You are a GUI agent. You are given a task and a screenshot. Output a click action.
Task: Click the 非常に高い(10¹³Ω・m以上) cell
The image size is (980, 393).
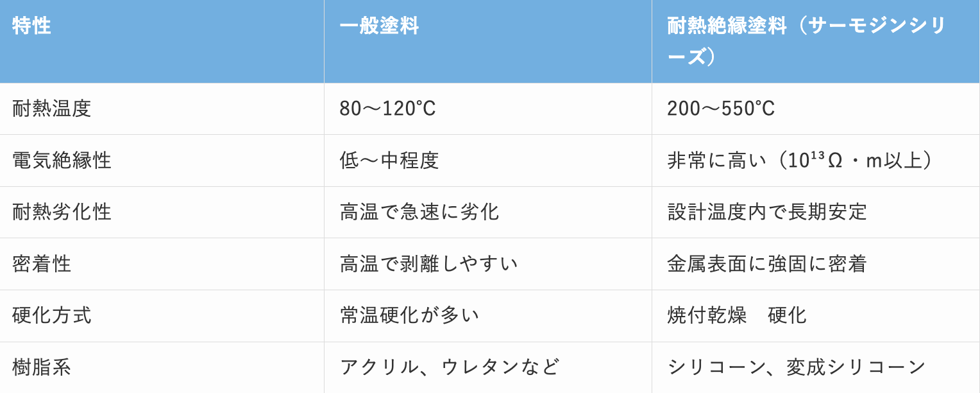click(816, 161)
